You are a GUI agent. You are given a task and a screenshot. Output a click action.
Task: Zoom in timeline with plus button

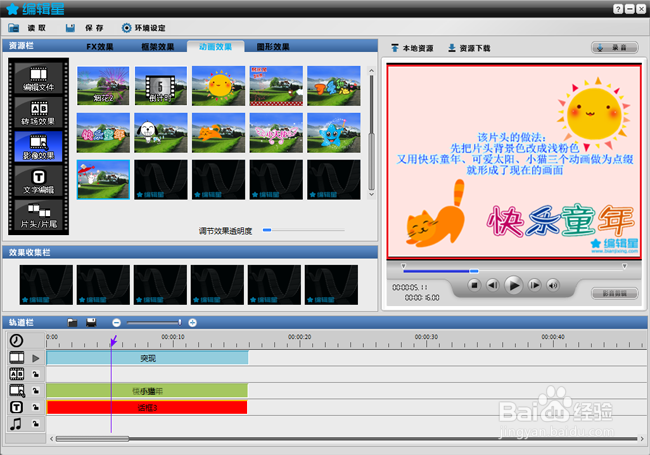click(x=192, y=322)
